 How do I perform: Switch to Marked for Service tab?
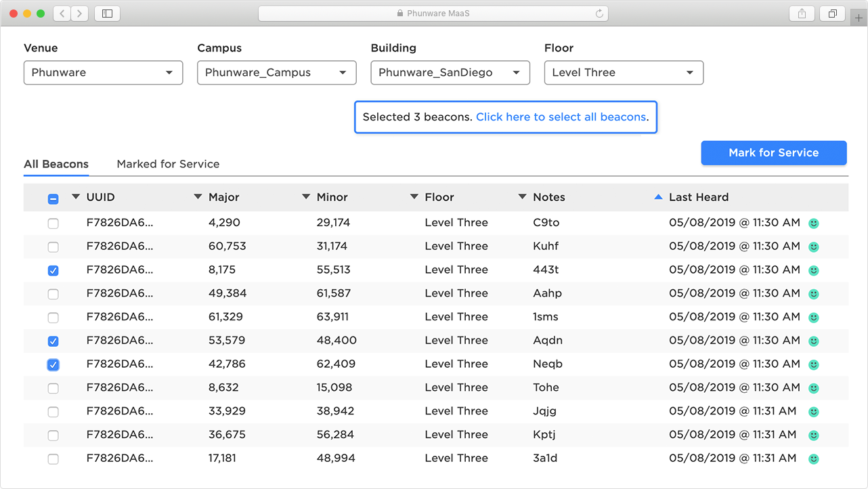click(168, 164)
